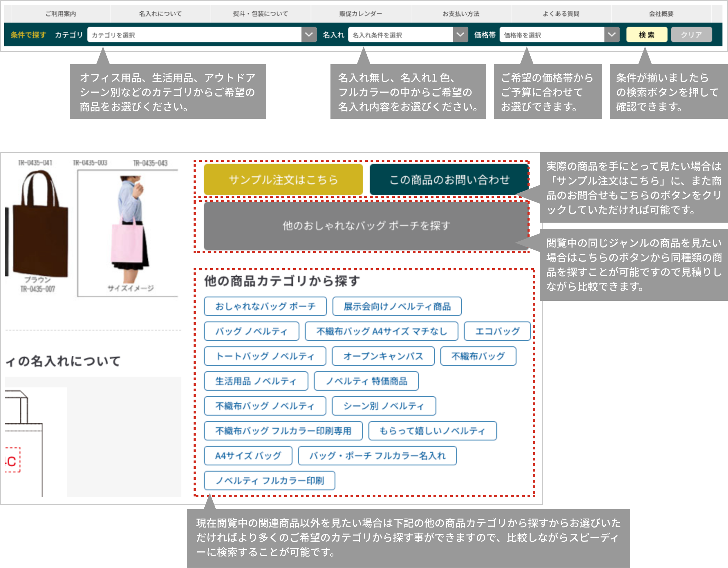
Task: Choose the 展示会向けノベルティ商品 category tag
Action: (397, 306)
